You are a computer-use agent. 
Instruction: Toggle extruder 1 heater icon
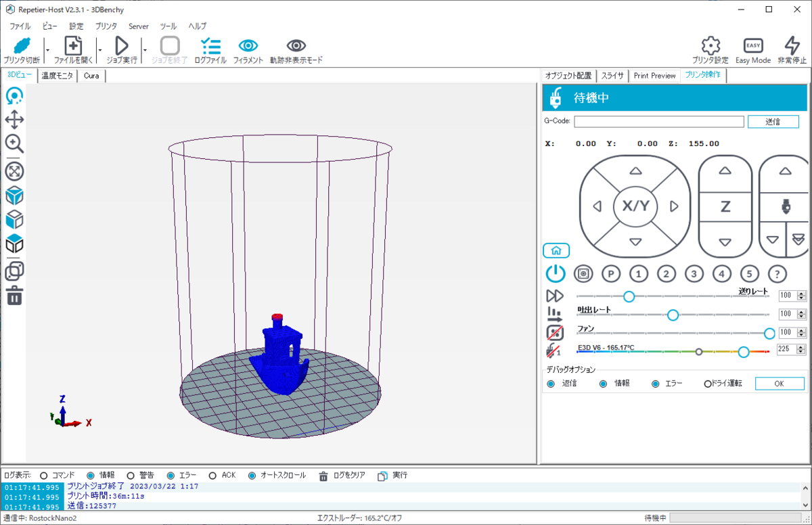pos(554,350)
